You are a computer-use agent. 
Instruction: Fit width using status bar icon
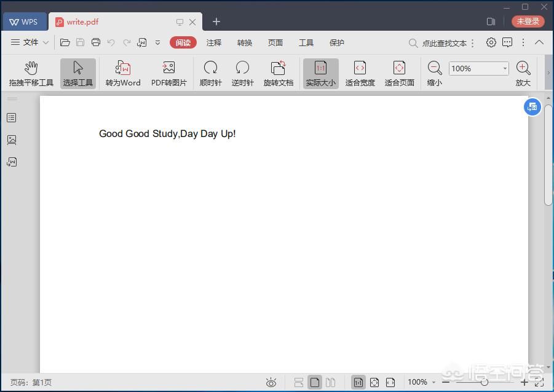click(390, 382)
